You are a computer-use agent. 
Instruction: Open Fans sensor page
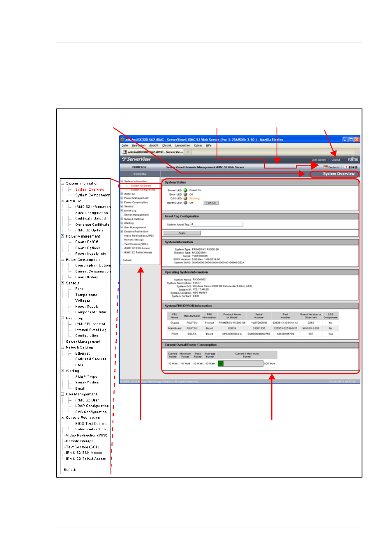coord(79,289)
